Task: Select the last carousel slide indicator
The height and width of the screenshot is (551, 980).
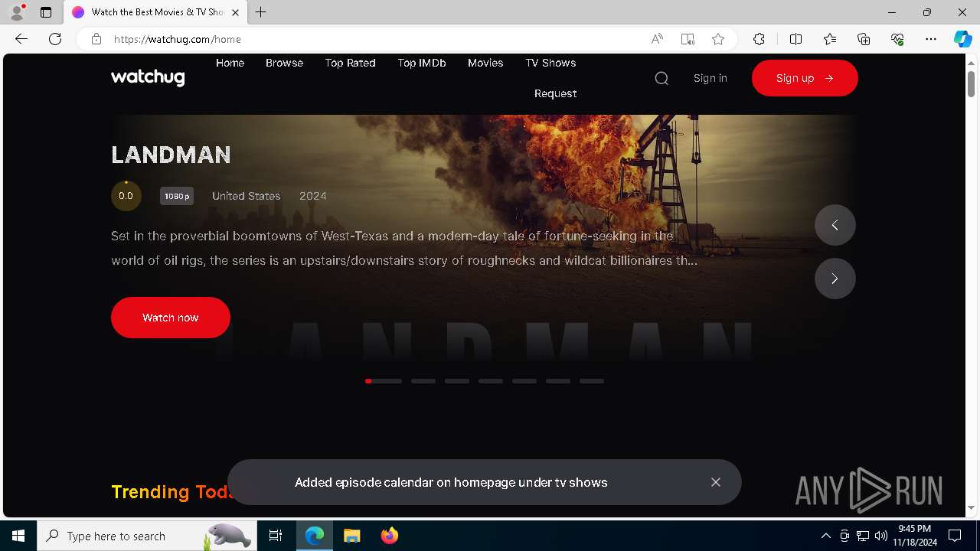Action: 592,381
